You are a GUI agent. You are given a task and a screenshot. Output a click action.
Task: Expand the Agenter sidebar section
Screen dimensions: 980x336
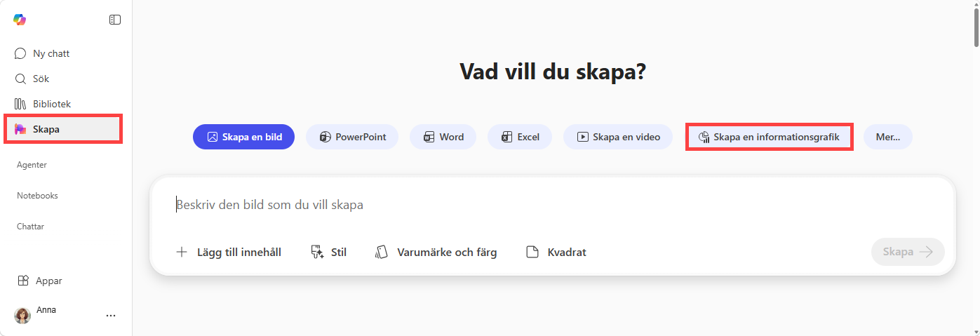(32, 165)
